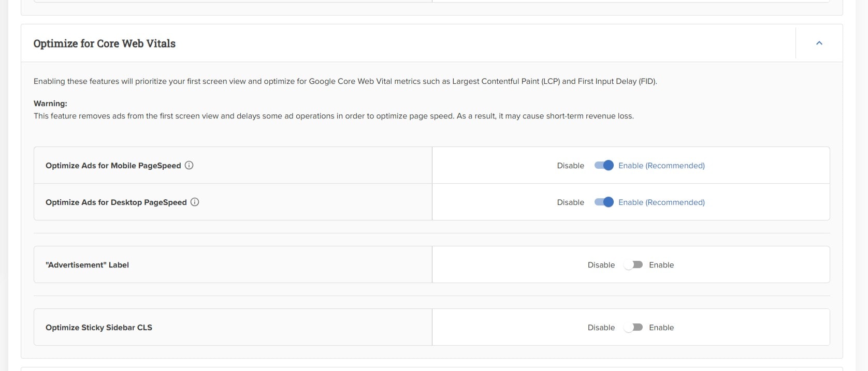Click Disable text for Desktop PageSpeed
Image resolution: width=868 pixels, height=371 pixels.
570,202
